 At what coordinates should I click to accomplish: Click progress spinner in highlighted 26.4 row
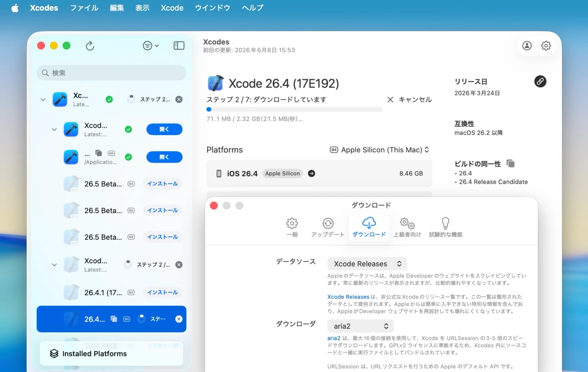[x=141, y=319]
